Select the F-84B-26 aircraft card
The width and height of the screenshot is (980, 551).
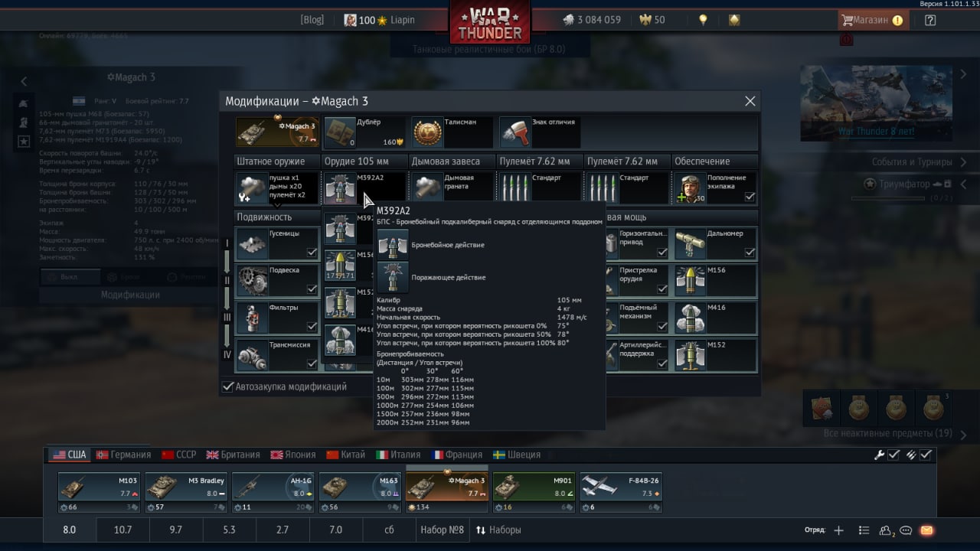click(620, 492)
